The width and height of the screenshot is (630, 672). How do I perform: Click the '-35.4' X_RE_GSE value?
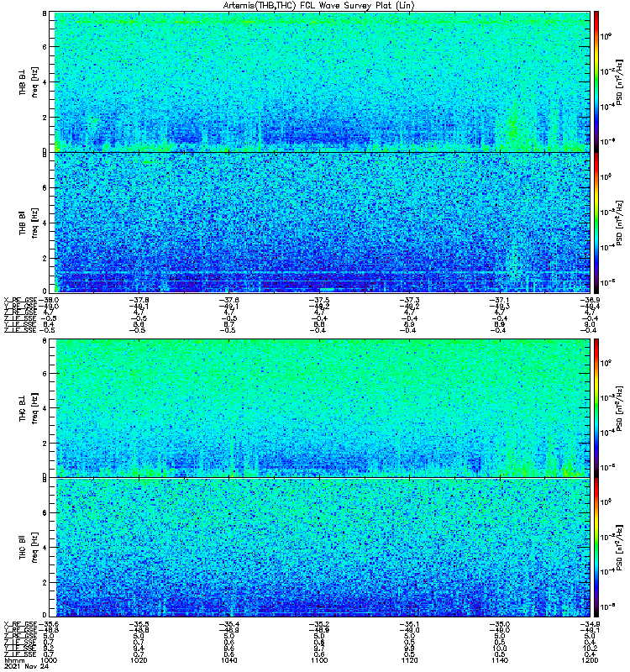(x=228, y=624)
